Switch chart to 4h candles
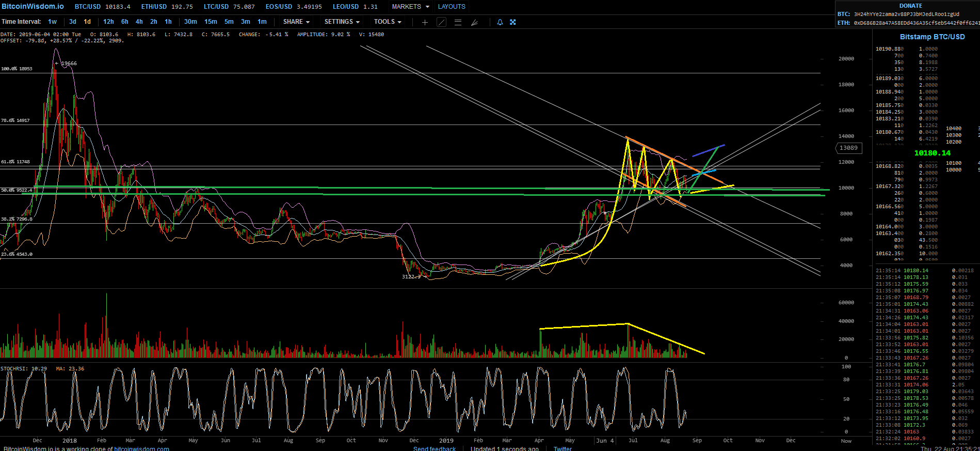Viewport: 980px width, 451px height. 139,22
